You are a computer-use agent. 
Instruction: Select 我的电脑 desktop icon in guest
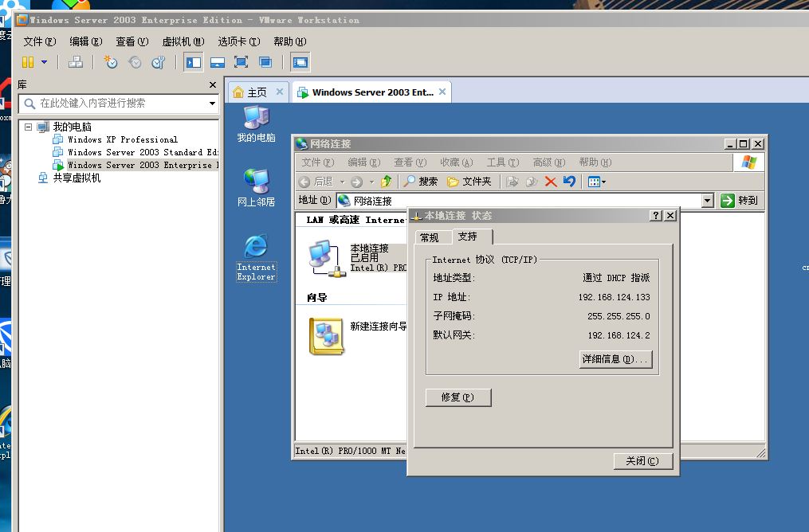click(x=257, y=124)
